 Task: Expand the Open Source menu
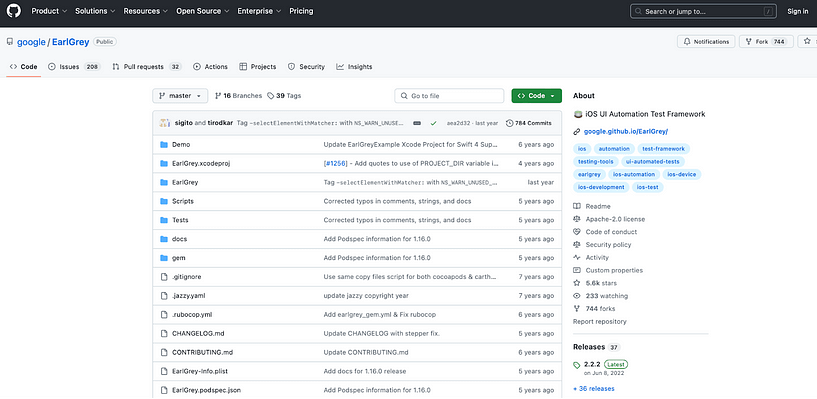point(203,11)
